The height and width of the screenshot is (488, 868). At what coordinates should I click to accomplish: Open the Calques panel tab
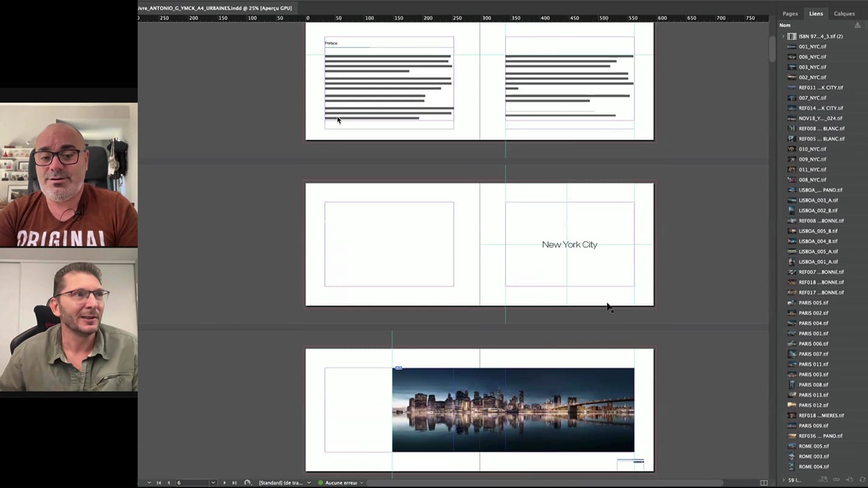coord(844,13)
